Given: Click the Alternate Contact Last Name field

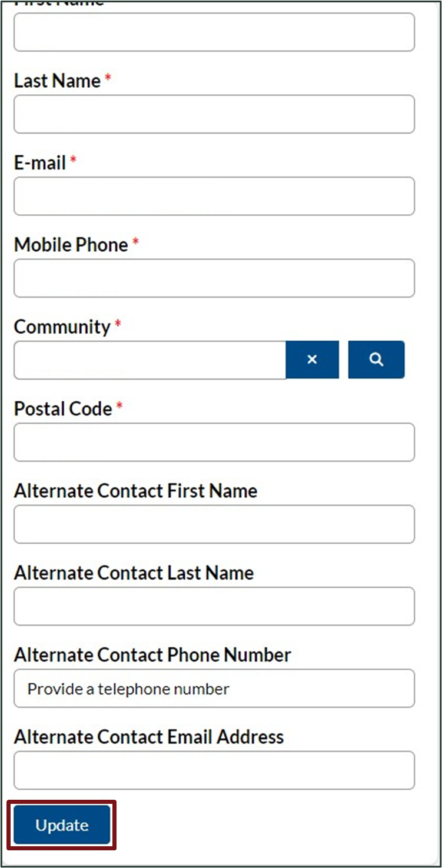Looking at the screenshot, I should click(214, 606).
